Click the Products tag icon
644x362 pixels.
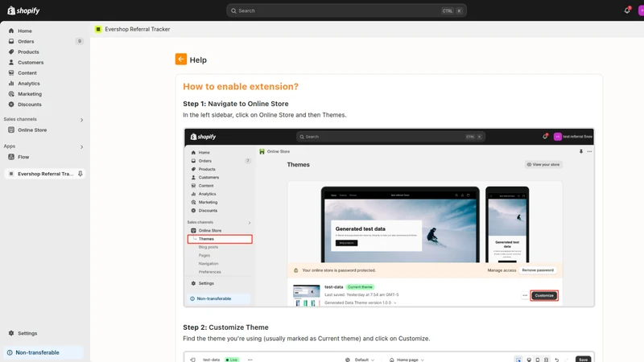pyautogui.click(x=11, y=51)
